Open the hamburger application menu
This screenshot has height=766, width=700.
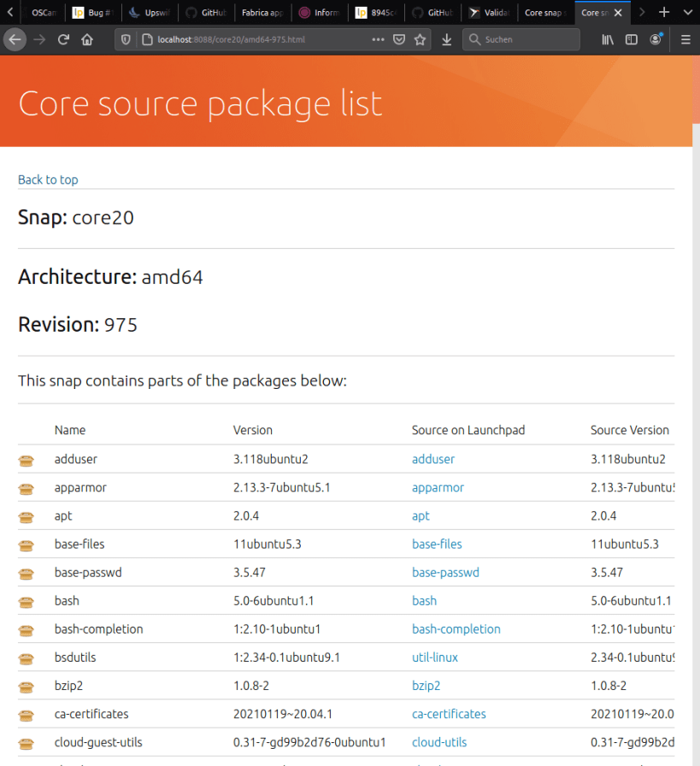pyautogui.click(x=685, y=39)
